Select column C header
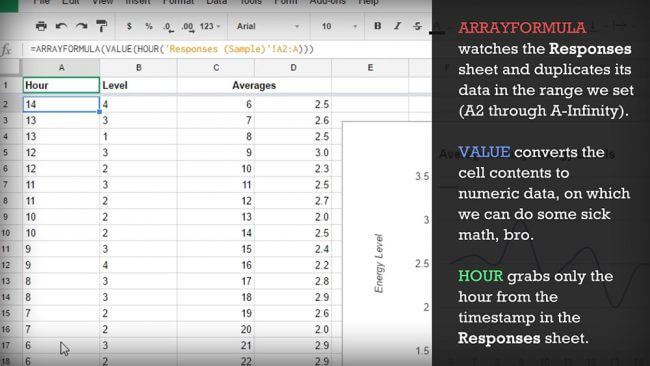 (x=216, y=68)
